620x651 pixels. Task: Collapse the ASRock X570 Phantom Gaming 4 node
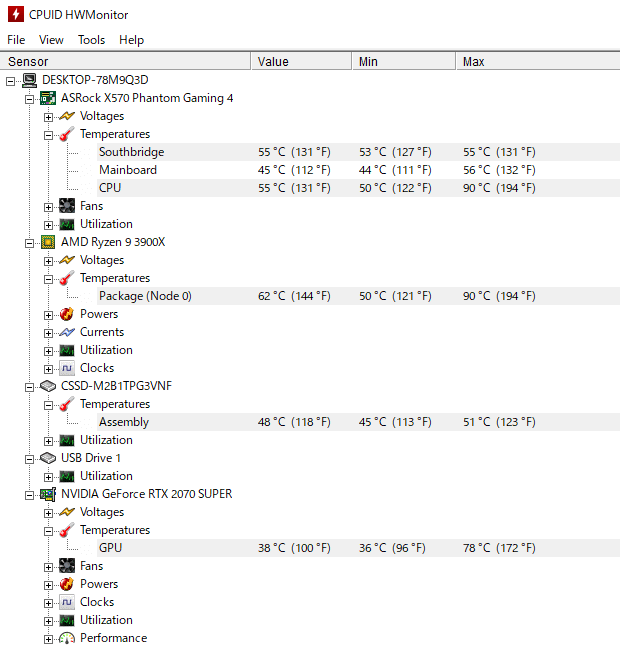click(29, 99)
